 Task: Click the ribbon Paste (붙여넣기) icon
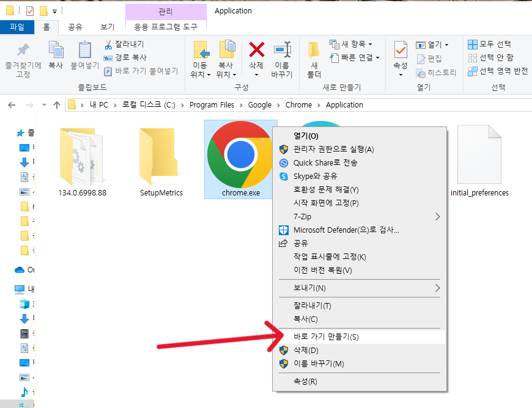tap(85, 50)
